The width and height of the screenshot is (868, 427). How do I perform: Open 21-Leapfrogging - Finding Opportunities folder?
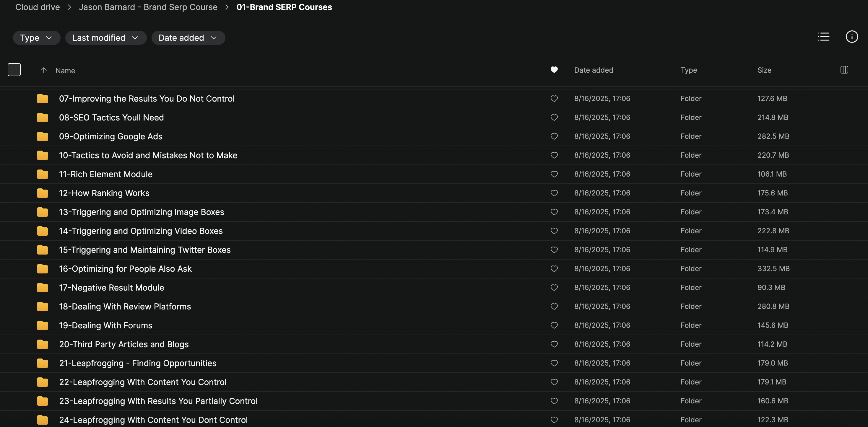[x=137, y=363]
